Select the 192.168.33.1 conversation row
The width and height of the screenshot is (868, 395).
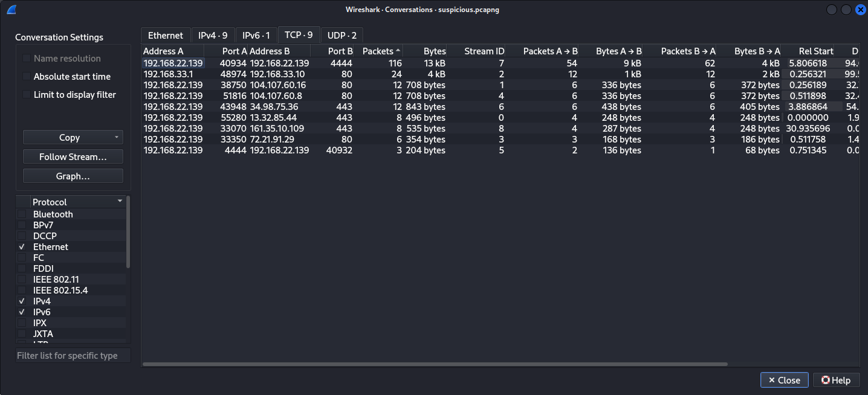pos(500,74)
